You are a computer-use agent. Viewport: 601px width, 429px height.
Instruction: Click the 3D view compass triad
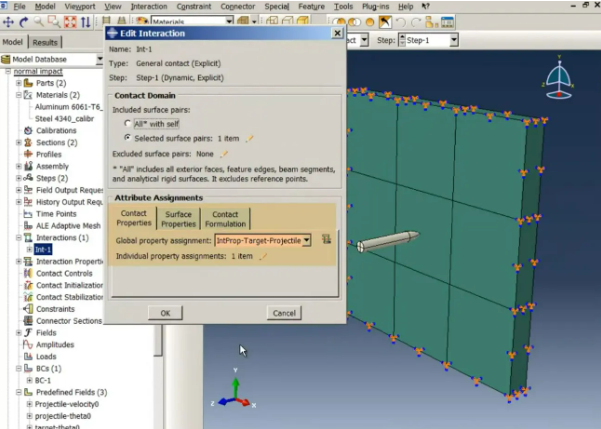(x=559, y=78)
